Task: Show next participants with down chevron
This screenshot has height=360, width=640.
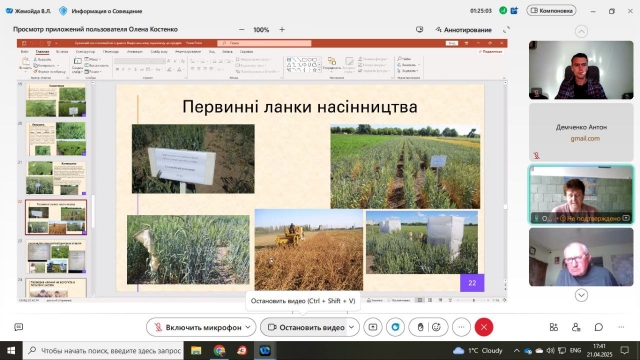Action: pos(581,295)
